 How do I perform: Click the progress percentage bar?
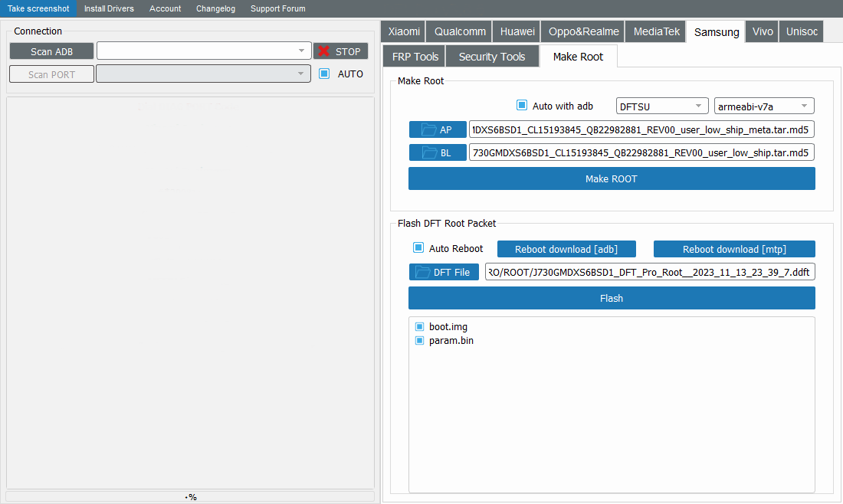[x=190, y=497]
